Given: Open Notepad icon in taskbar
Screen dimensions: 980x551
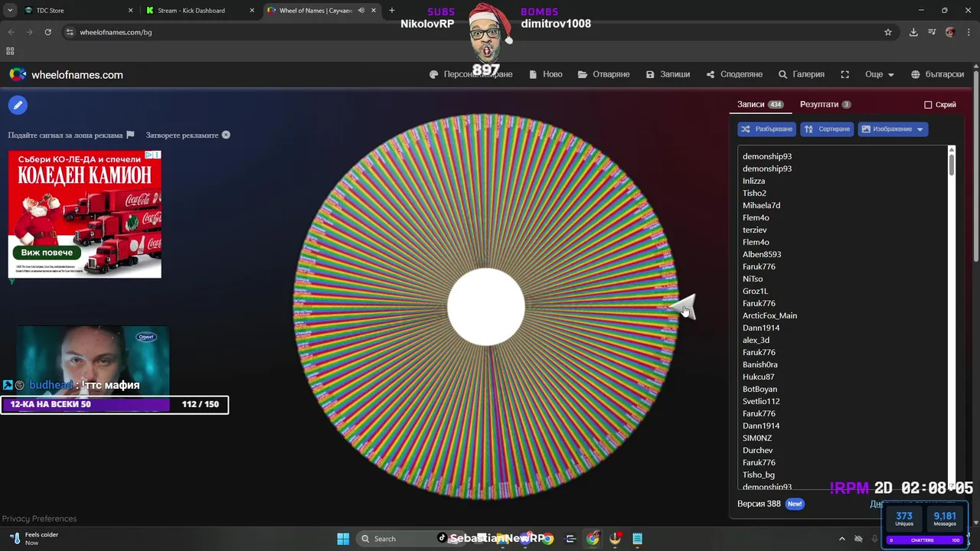Looking at the screenshot, I should 637,539.
